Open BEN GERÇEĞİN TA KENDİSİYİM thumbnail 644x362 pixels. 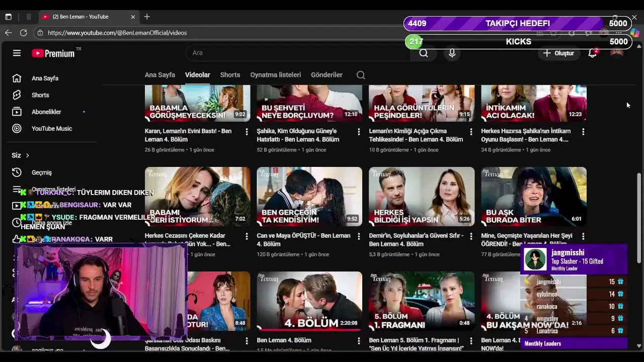point(309,197)
